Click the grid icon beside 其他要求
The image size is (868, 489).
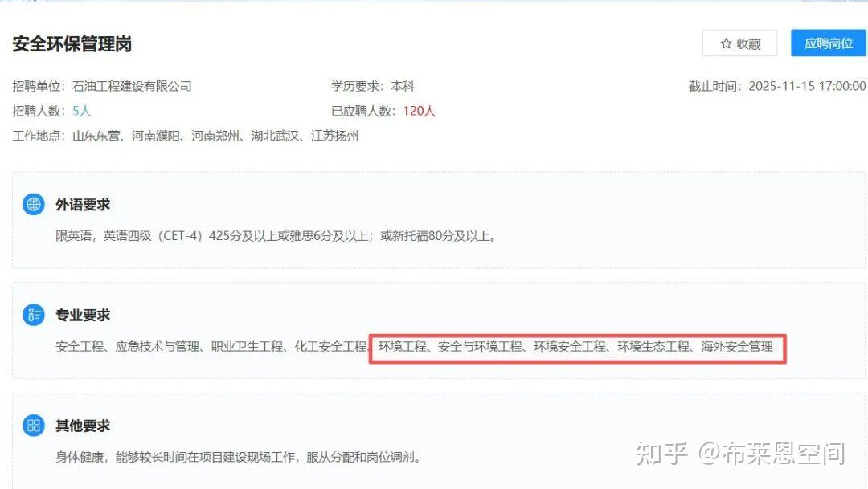33,426
